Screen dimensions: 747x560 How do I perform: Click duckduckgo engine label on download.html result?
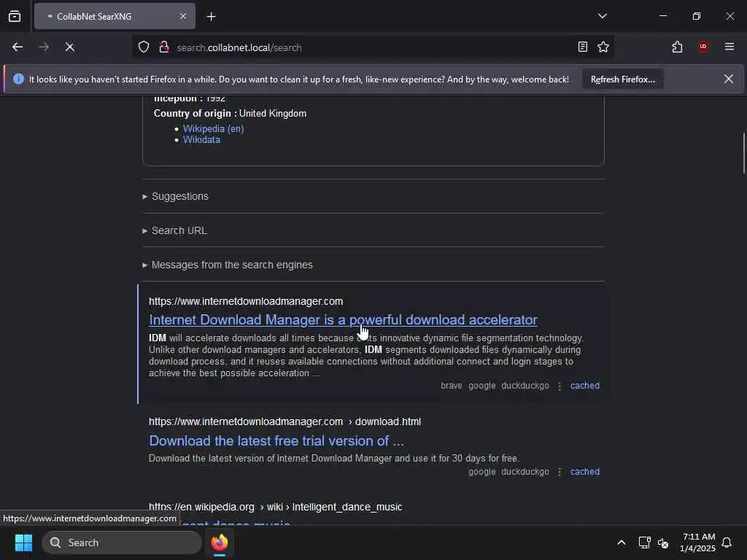click(x=525, y=472)
